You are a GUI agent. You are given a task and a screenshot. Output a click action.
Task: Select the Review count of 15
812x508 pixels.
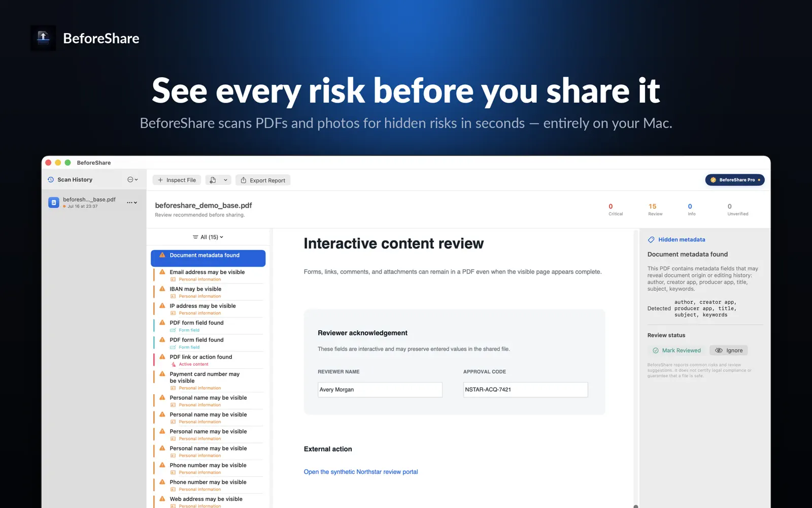(x=655, y=209)
